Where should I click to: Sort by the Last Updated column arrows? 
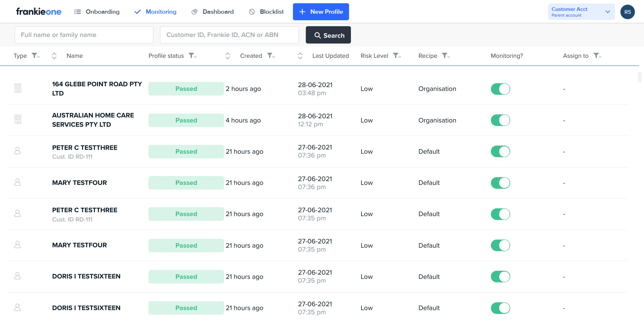tap(300, 56)
